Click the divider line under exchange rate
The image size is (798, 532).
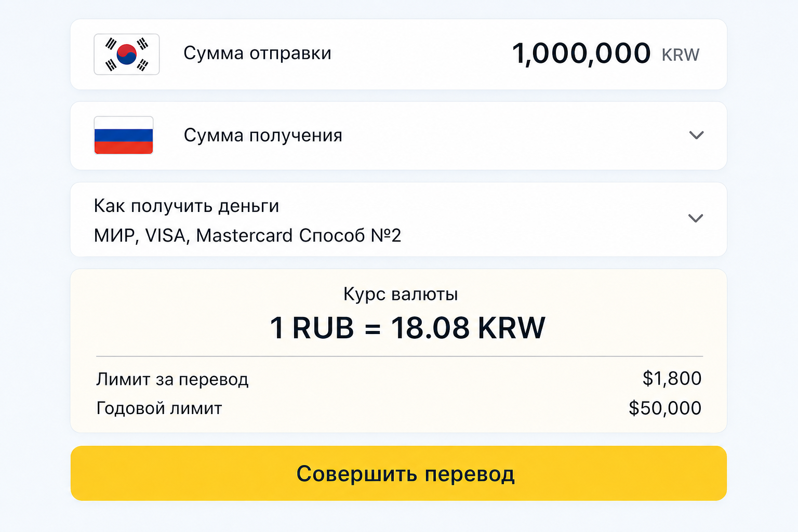click(x=400, y=356)
